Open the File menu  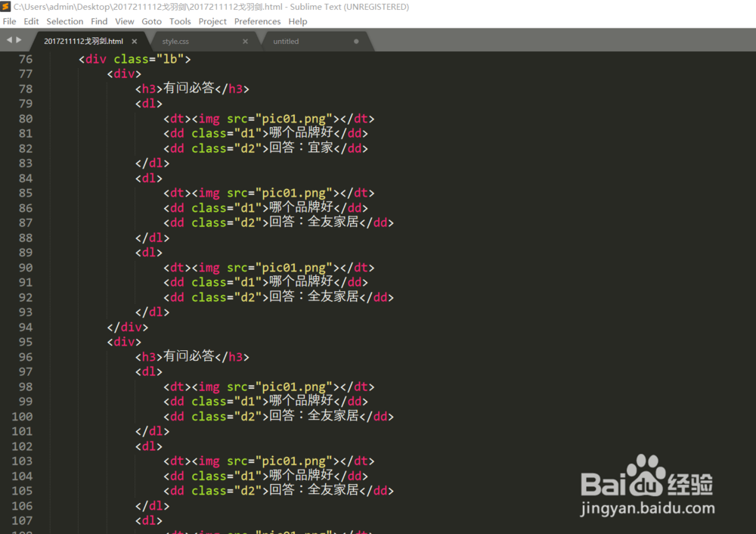coord(9,21)
